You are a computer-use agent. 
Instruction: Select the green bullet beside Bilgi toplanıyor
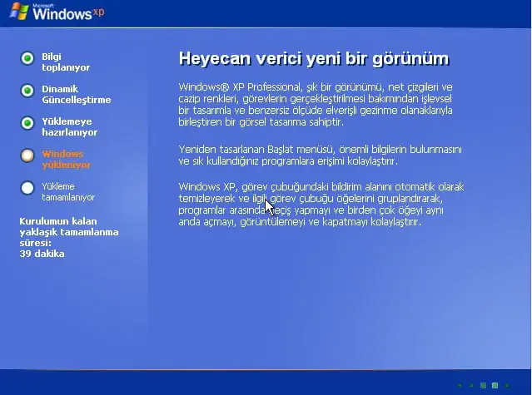tap(27, 58)
